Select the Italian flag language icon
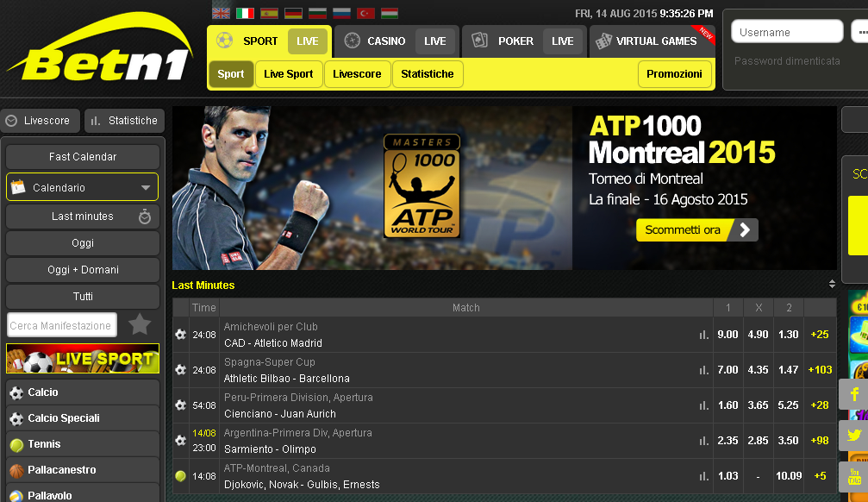Image resolution: width=868 pixels, height=502 pixels. (x=246, y=13)
